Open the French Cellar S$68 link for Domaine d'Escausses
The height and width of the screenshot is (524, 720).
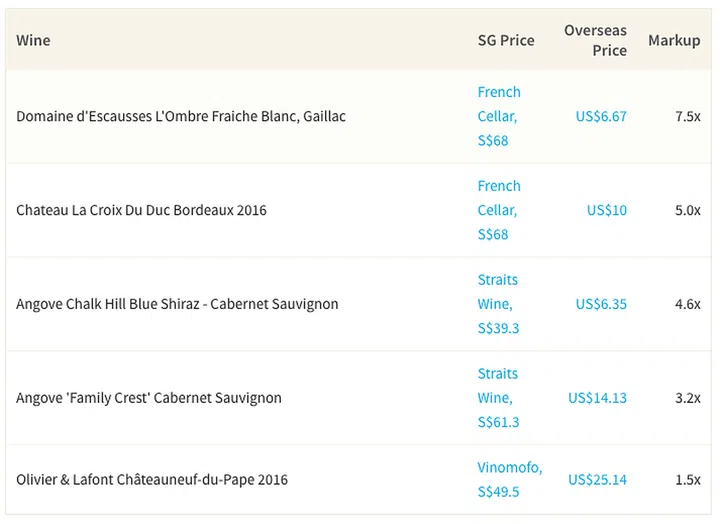coord(499,116)
